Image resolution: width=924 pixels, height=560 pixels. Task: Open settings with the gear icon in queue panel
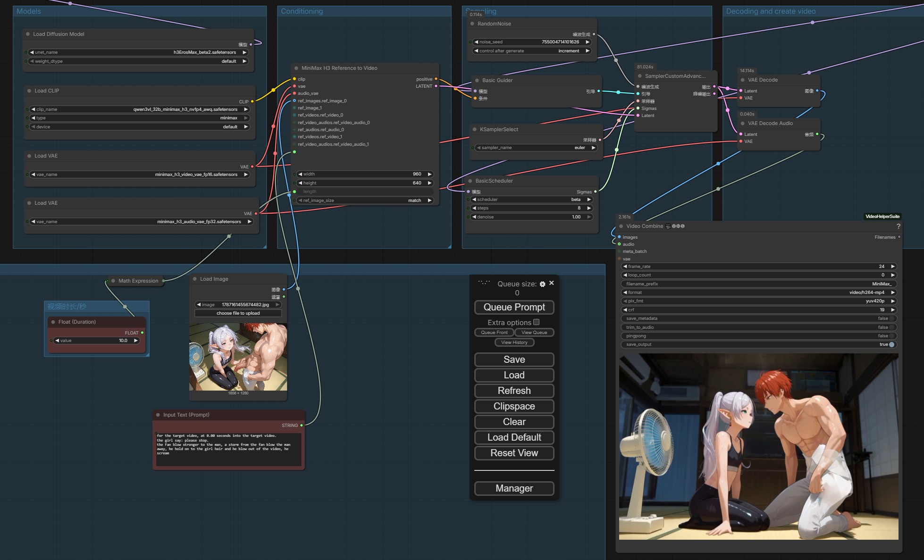pos(543,284)
